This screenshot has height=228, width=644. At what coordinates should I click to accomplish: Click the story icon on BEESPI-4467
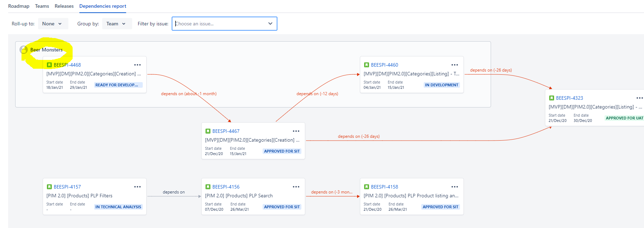pyautogui.click(x=208, y=131)
